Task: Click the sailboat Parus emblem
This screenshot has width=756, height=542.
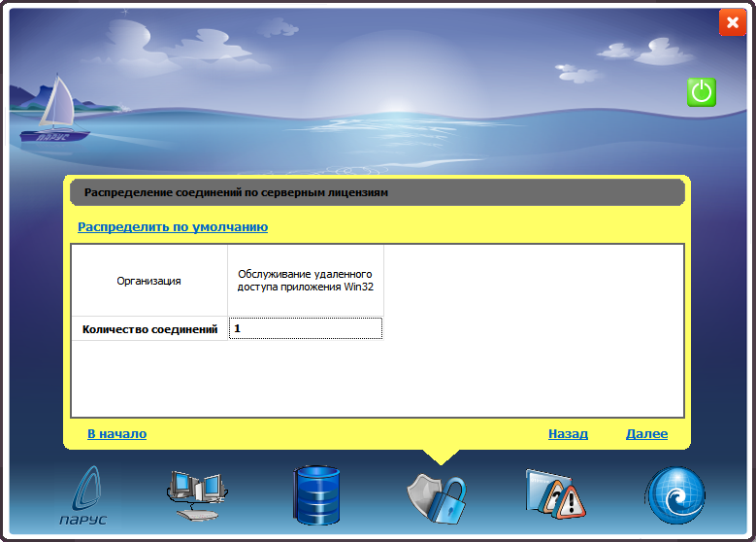Action: 54,109
